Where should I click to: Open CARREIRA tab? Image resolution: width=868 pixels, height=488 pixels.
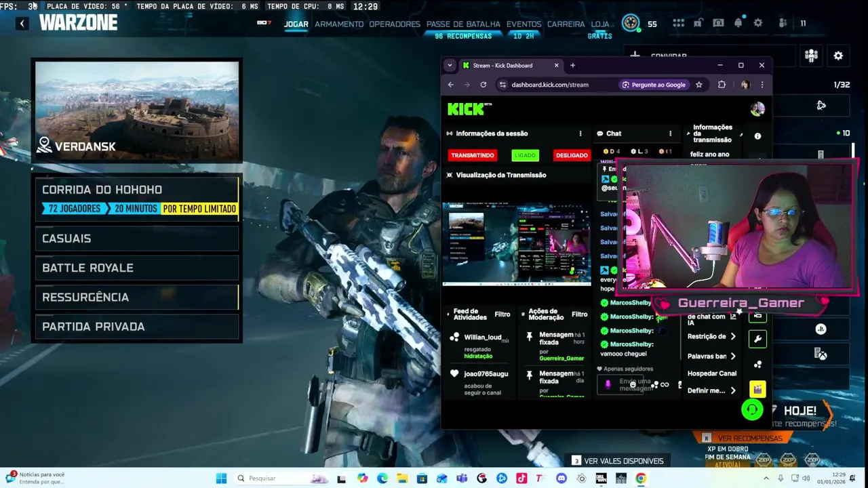pyautogui.click(x=566, y=24)
